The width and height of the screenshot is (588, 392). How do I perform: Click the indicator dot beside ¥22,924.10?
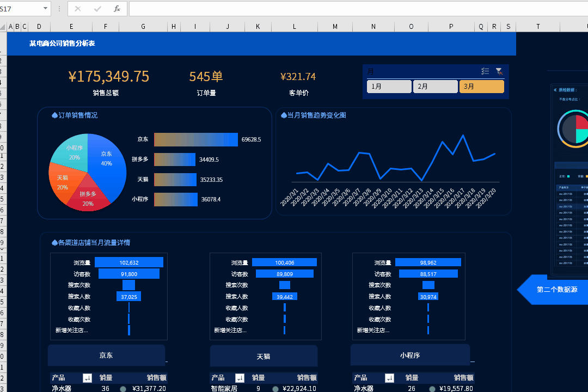coord(275,389)
